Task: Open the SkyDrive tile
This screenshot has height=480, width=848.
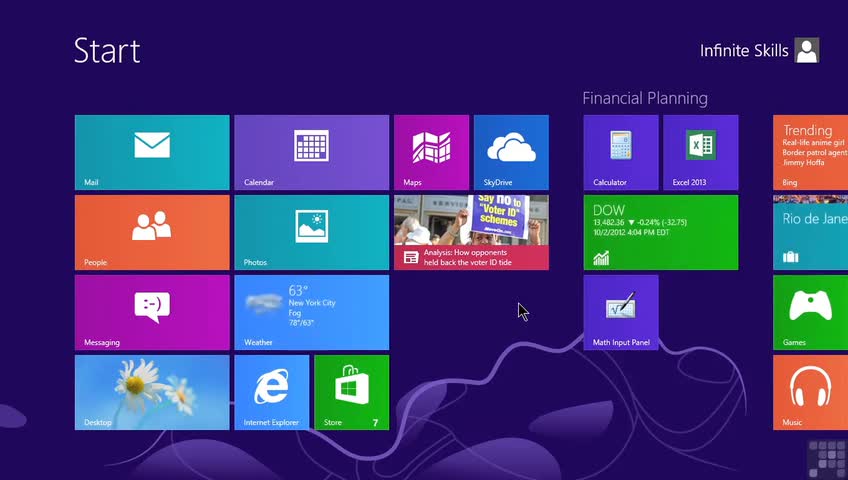Action: pyautogui.click(x=511, y=152)
